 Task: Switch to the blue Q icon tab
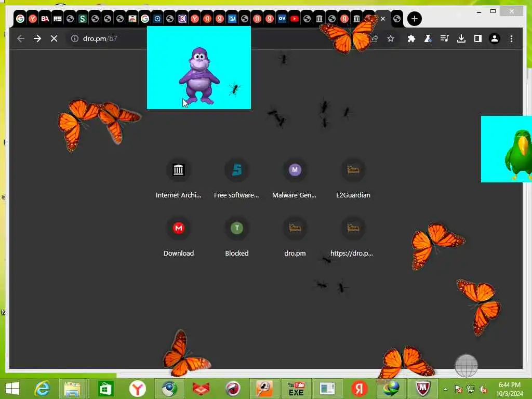click(157, 19)
